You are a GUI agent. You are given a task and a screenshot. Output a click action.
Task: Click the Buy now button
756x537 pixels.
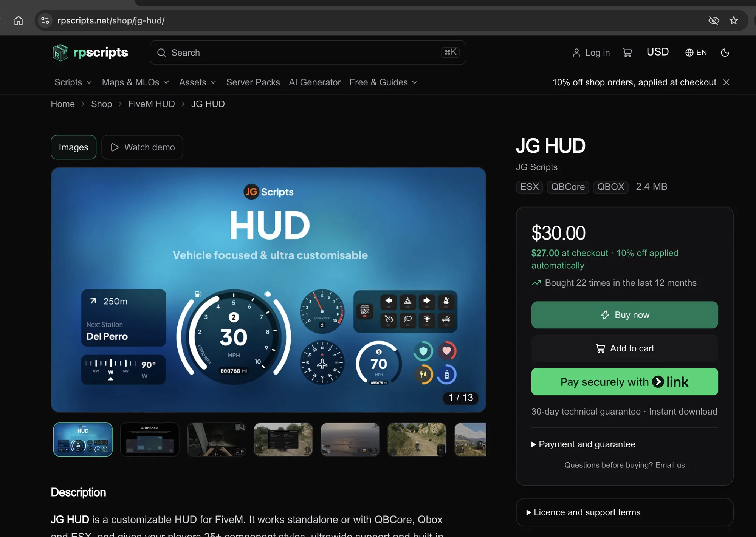point(624,315)
